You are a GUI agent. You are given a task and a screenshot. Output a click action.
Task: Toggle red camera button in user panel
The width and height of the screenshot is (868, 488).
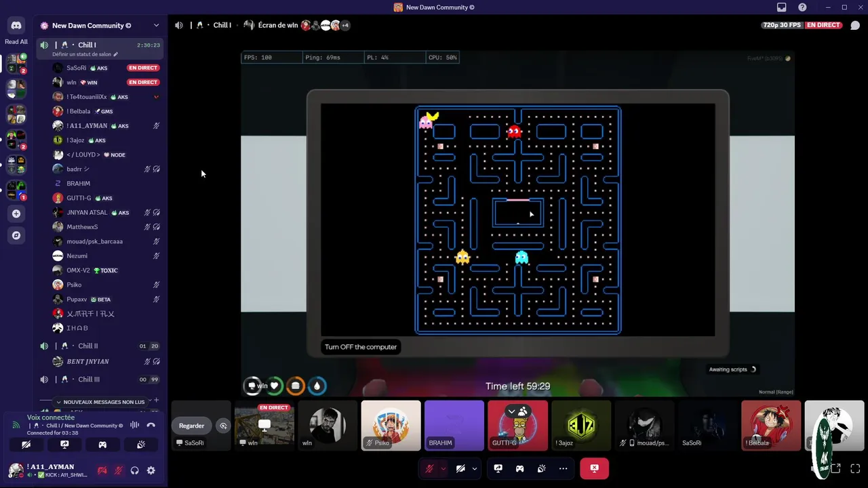(102, 470)
